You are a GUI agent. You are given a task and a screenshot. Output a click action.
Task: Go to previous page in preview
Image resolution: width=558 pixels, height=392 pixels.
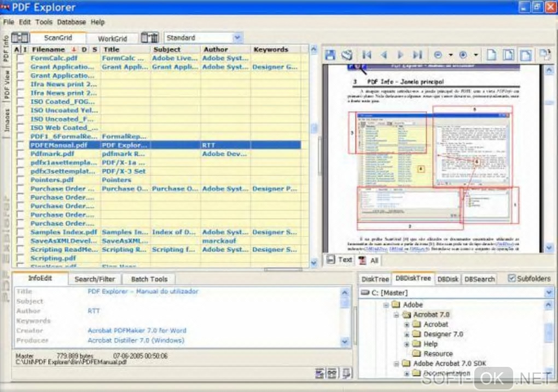click(x=383, y=55)
